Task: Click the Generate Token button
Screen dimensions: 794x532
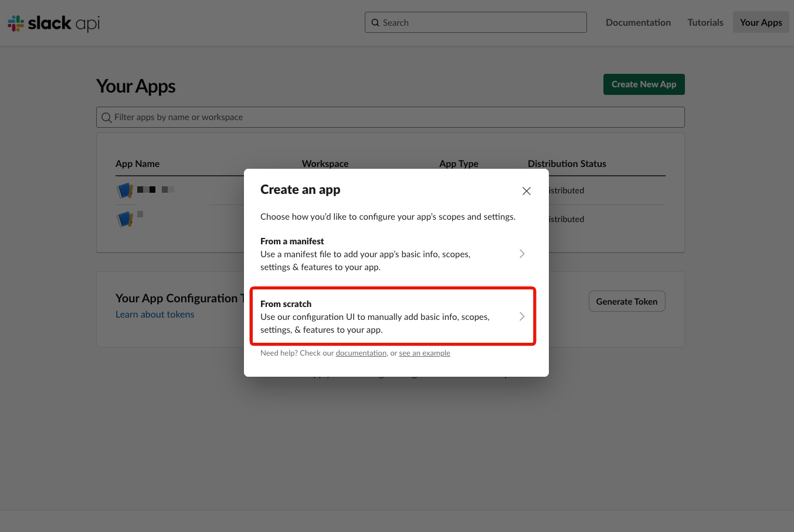Action: pyautogui.click(x=627, y=301)
